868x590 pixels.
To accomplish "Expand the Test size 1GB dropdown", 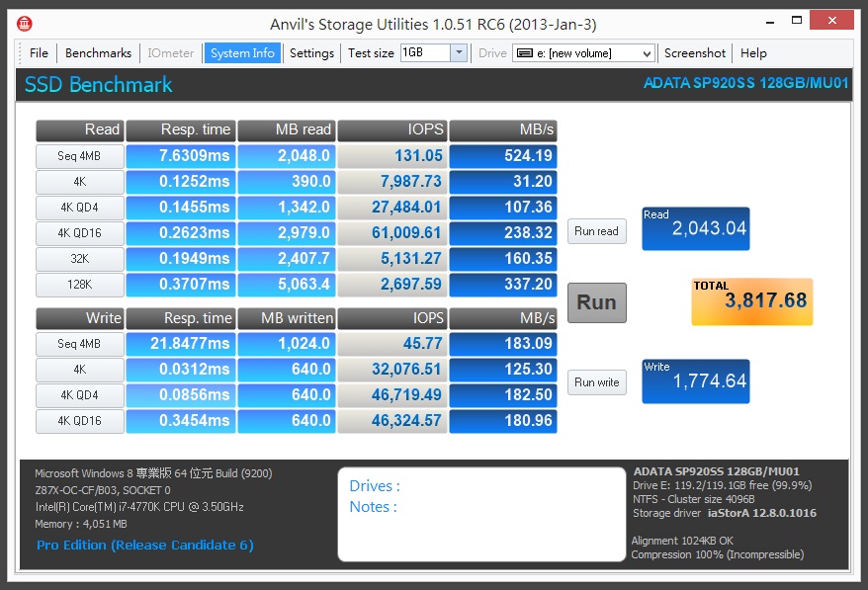I will click(x=459, y=53).
